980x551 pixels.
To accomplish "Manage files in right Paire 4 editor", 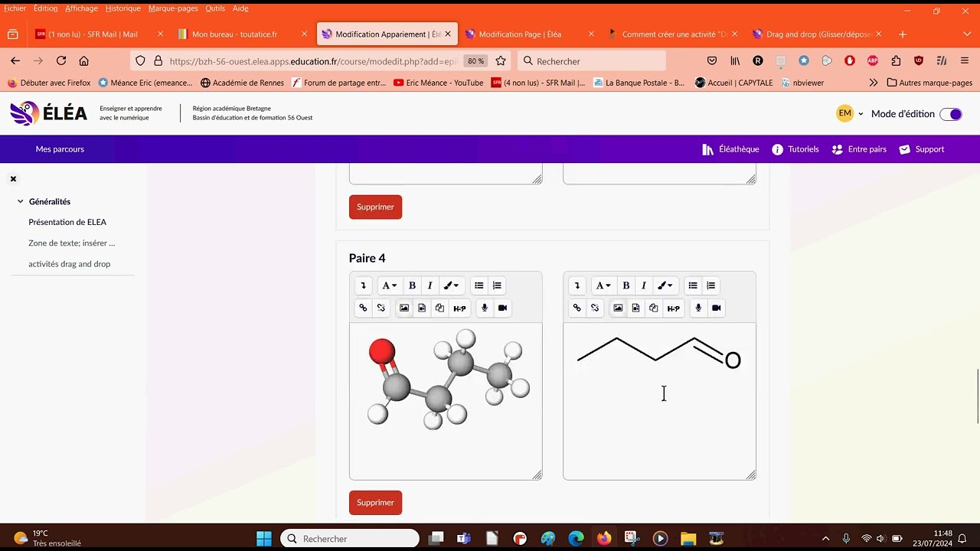I will (653, 308).
